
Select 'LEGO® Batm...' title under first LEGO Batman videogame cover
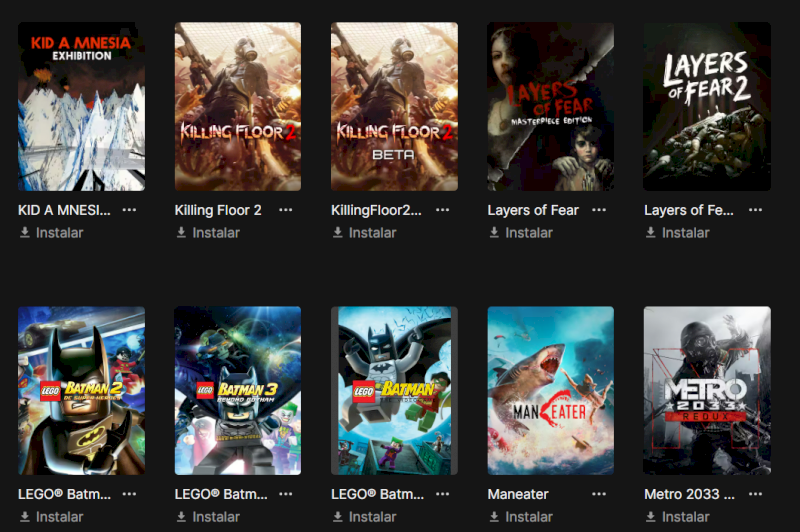click(x=378, y=494)
